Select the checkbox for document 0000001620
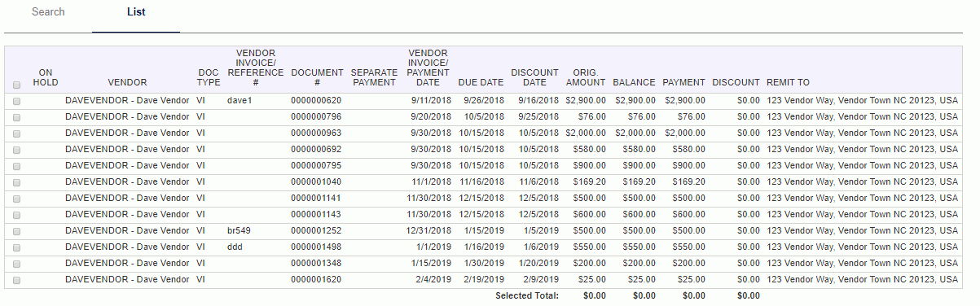The width and height of the screenshot is (980, 306). tap(17, 280)
